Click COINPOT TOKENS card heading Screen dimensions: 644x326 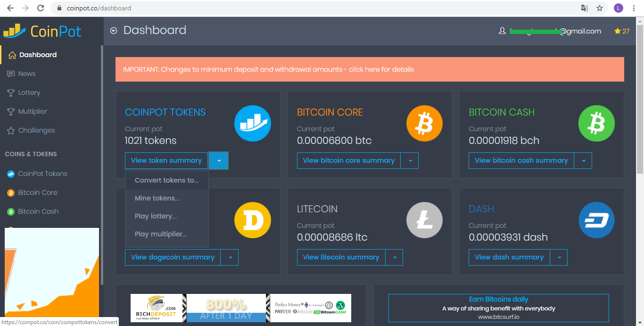165,112
